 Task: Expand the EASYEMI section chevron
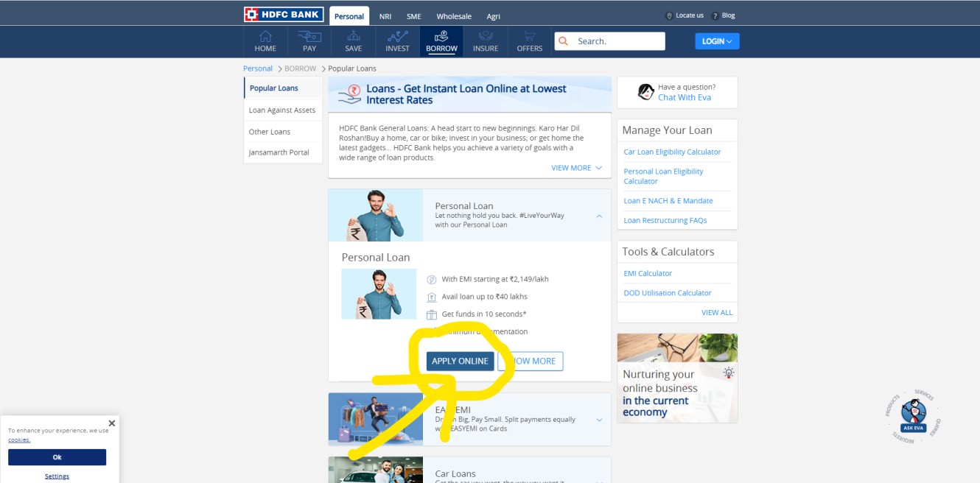pyautogui.click(x=599, y=420)
